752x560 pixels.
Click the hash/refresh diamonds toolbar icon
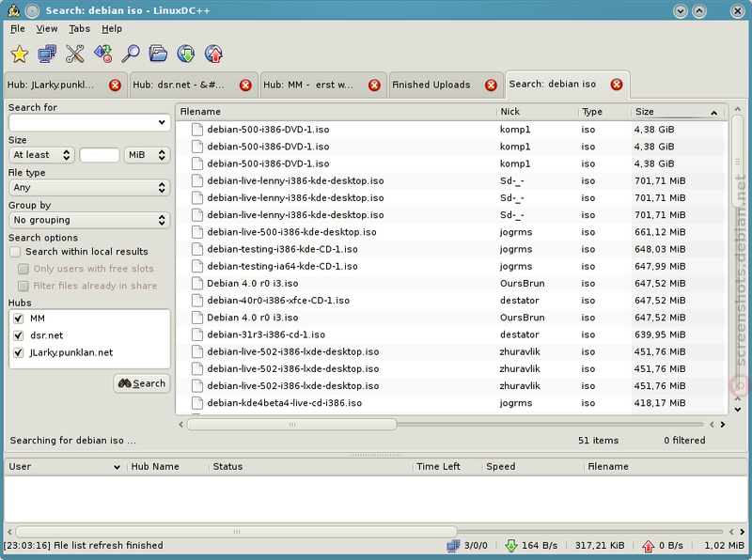tap(102, 54)
